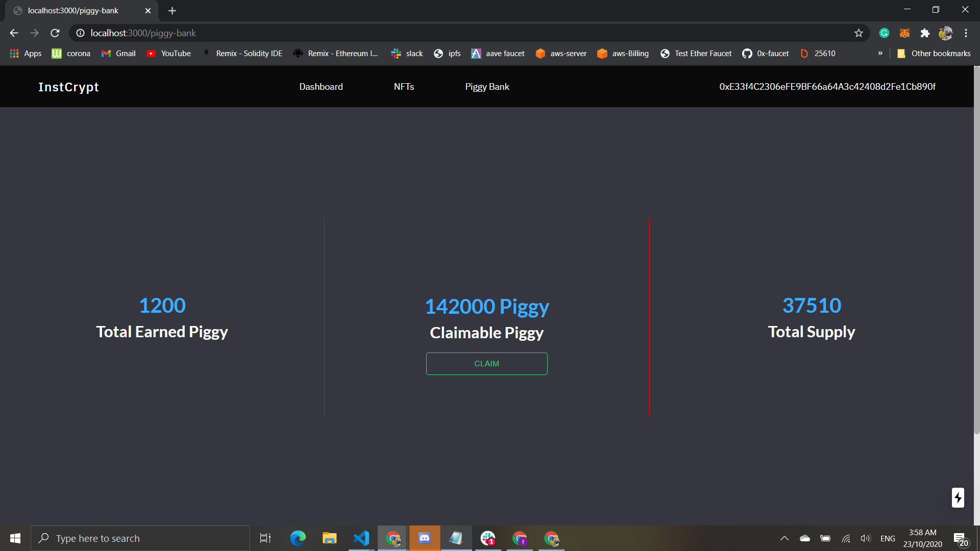Open the Test Ether Faucet bookmark

click(696, 54)
